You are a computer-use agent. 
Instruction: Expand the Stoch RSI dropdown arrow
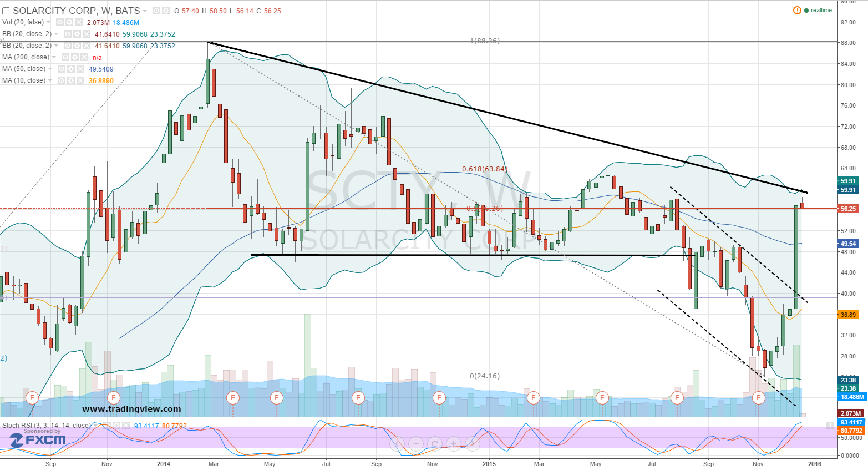(x=96, y=426)
